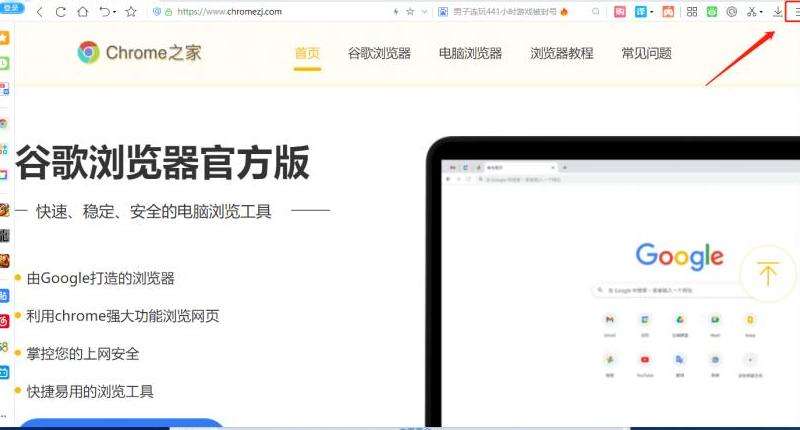Image resolution: width=800 pixels, height=430 pixels.
Task: Click the green wallet extension icon
Action: [x=712, y=12]
